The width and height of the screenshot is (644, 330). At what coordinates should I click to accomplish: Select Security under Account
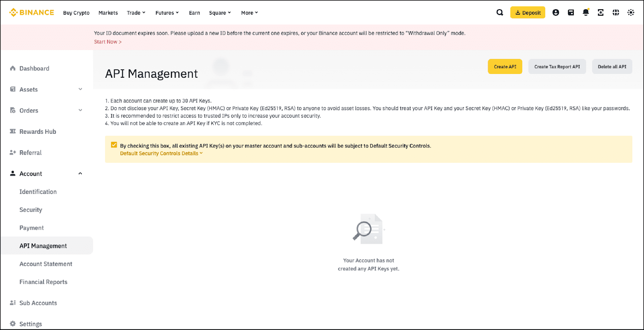[31, 210]
